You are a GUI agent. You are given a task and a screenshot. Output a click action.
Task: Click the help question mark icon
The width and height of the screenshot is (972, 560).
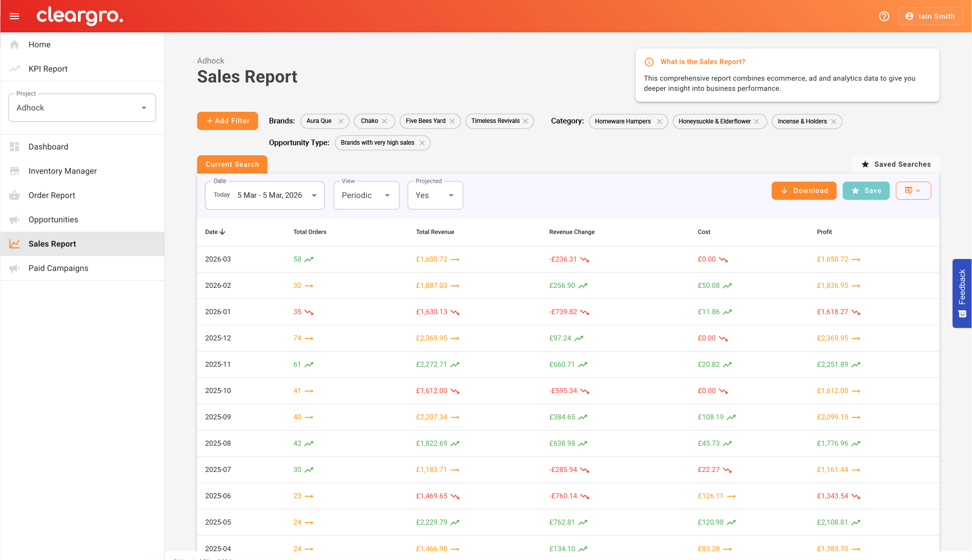click(884, 16)
